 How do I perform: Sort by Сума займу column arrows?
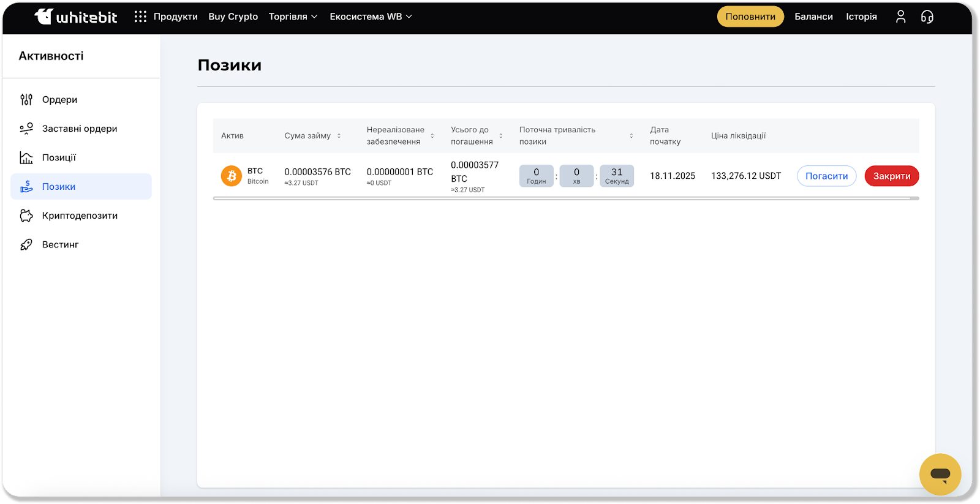[x=339, y=136]
